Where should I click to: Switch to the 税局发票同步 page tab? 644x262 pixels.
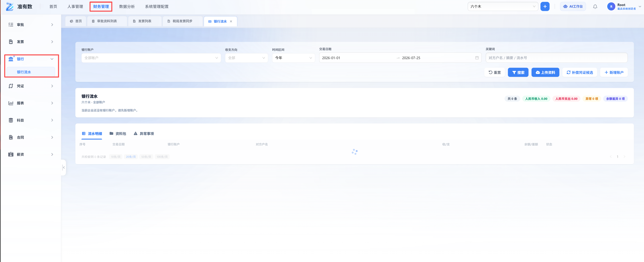[182, 21]
